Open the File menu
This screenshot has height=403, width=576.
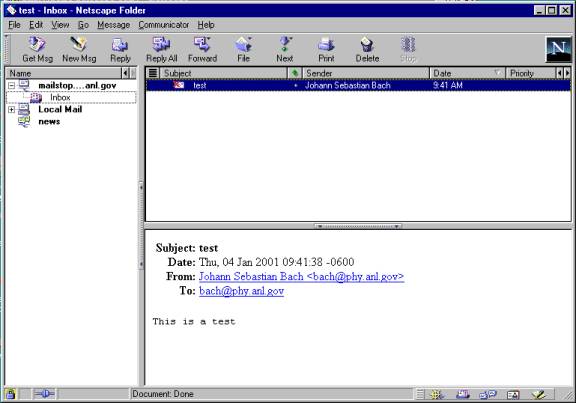pyautogui.click(x=14, y=25)
